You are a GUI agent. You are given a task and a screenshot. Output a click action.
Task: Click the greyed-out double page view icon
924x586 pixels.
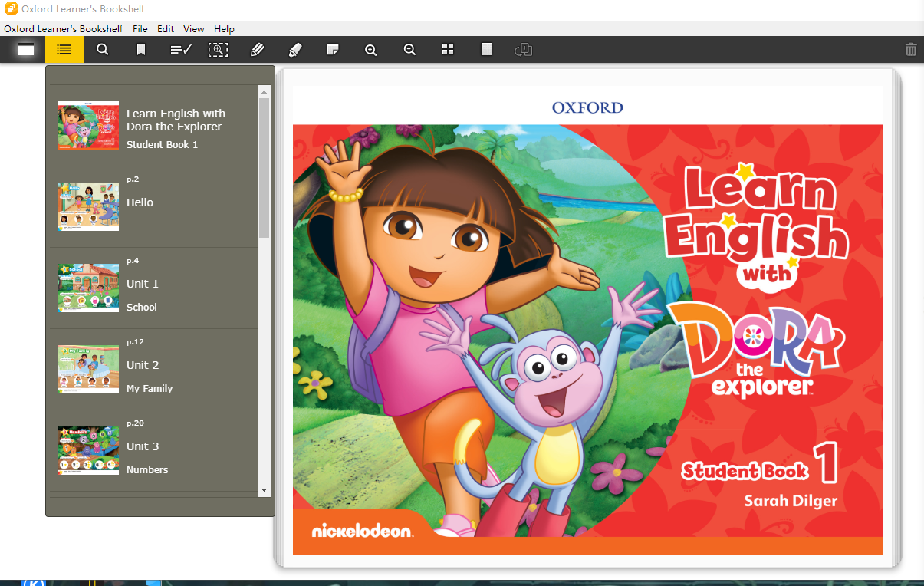(x=524, y=50)
